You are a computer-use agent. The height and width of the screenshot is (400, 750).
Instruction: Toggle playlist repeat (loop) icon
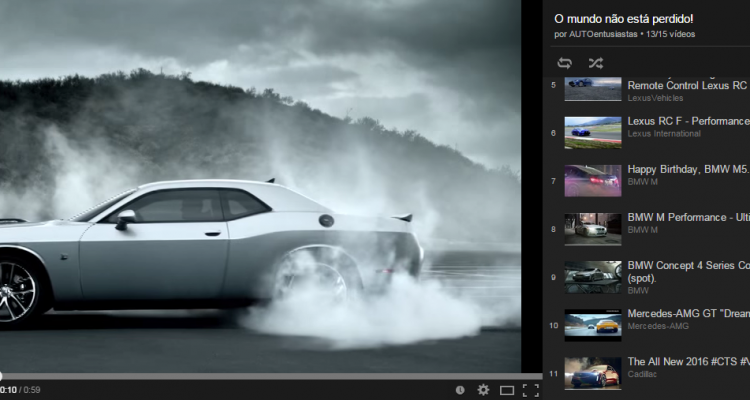pyautogui.click(x=565, y=63)
